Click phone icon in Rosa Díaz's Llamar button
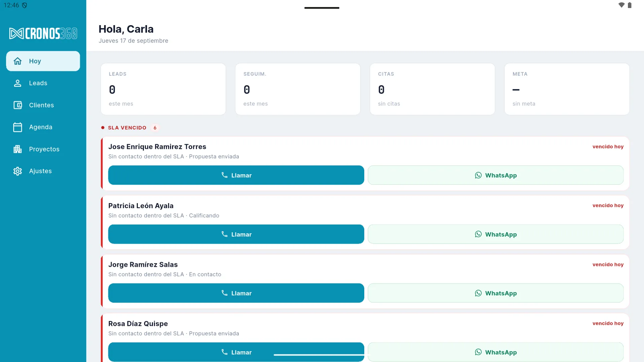Screen dimensions: 644x362 224,352
